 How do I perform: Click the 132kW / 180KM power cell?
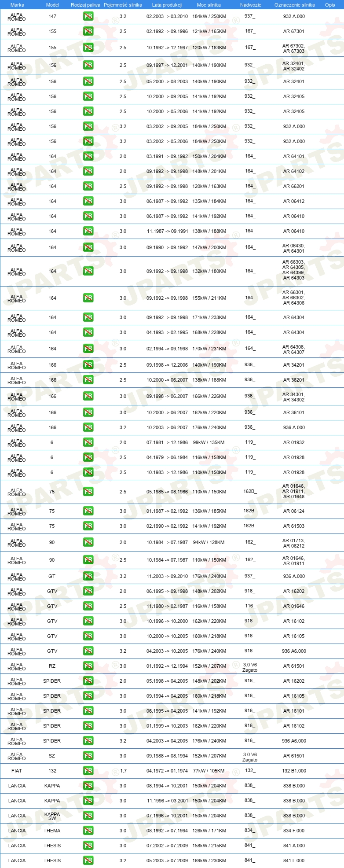point(209,271)
